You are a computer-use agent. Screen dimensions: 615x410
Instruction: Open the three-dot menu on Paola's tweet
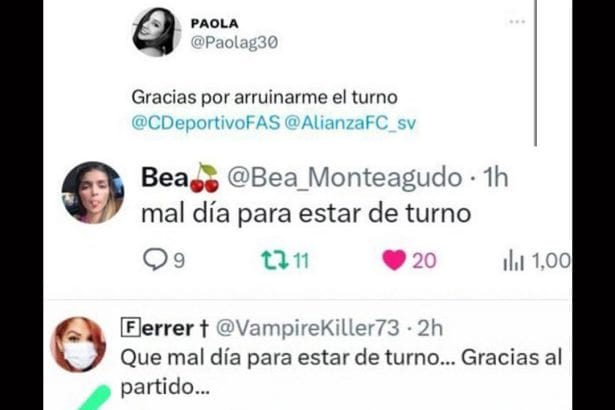[517, 22]
